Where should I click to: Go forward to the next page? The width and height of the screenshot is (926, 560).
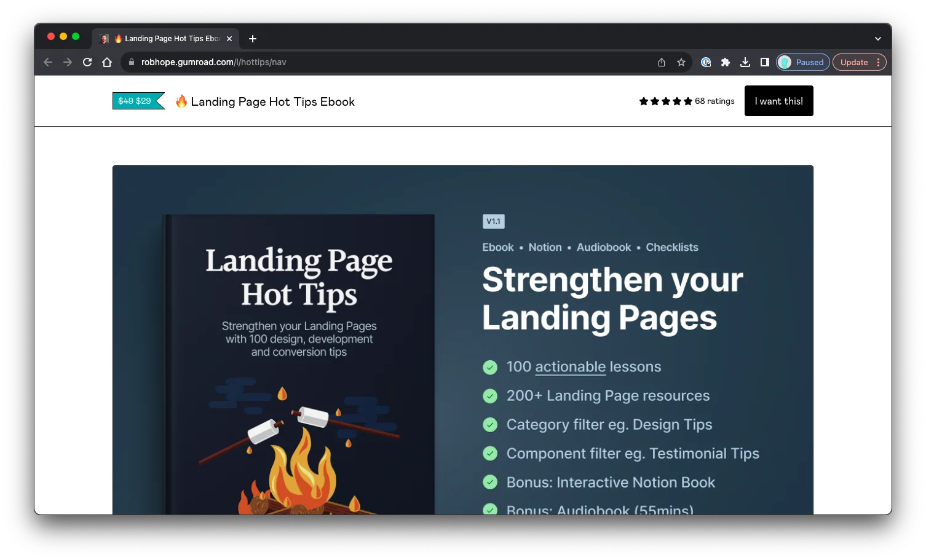click(68, 62)
